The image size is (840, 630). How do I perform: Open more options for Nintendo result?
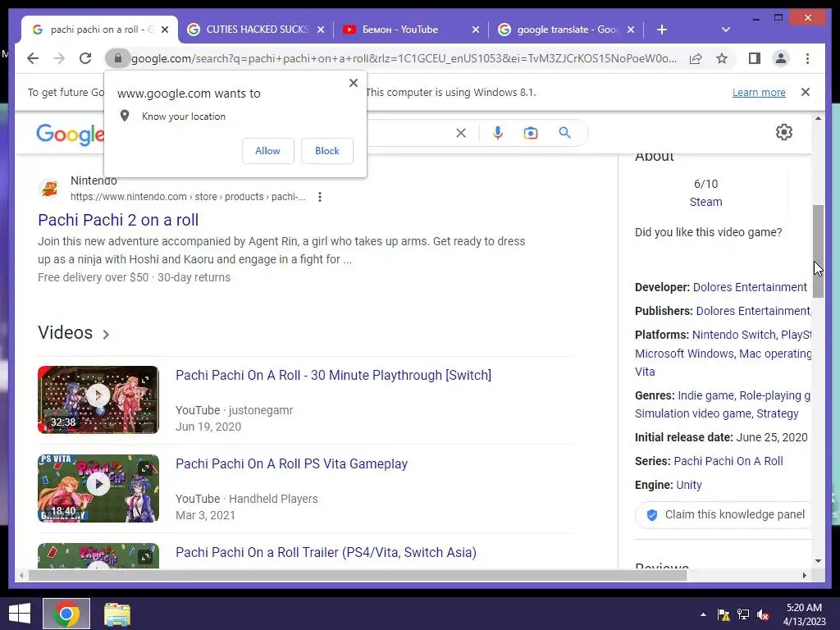click(x=320, y=197)
